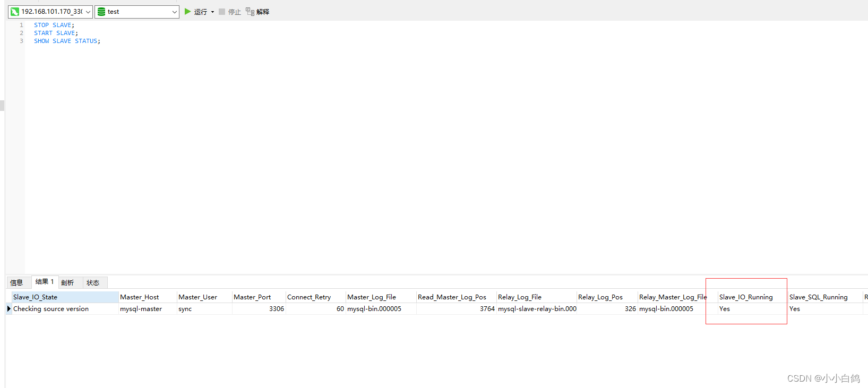Viewport: 868px width, 388px height.
Task: Select the 3306 port cell
Action: (x=259, y=309)
